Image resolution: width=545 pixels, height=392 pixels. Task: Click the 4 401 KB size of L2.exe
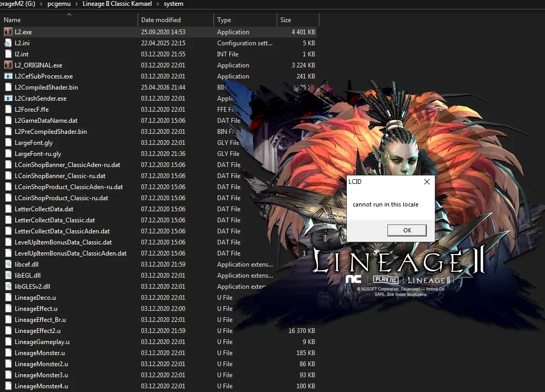[304, 32]
